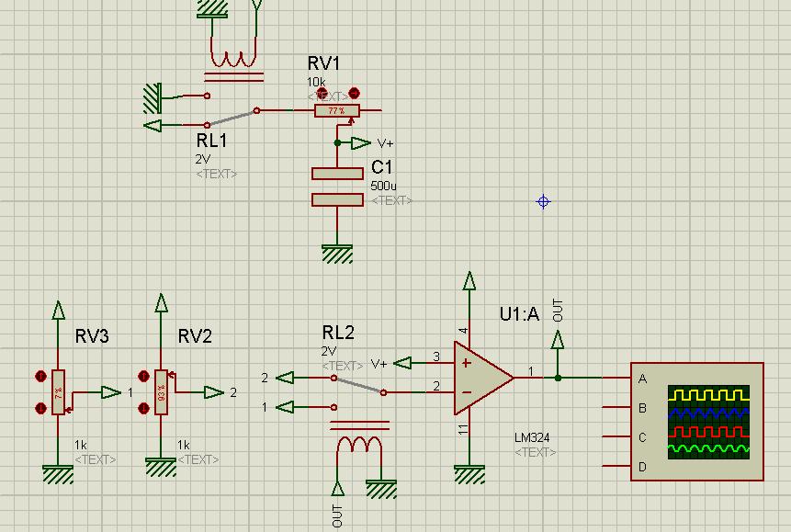Select the 2V value under RL1
The image size is (791, 532).
[x=203, y=160]
